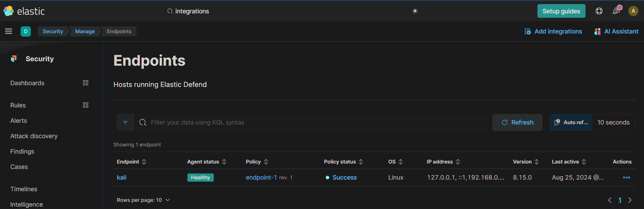Navigate to Manage breadcrumb
The image size is (644, 209).
pos(85,31)
